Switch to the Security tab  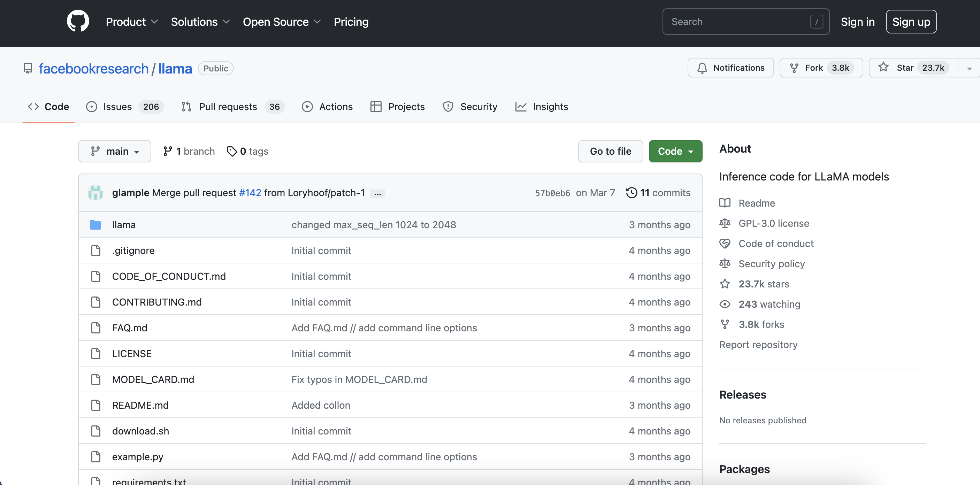[470, 107]
